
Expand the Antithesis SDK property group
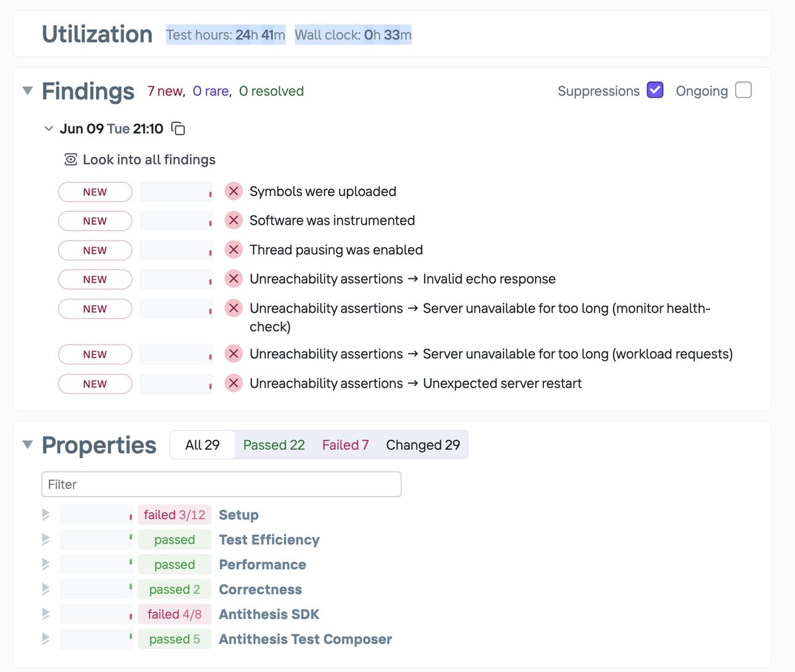pos(46,614)
